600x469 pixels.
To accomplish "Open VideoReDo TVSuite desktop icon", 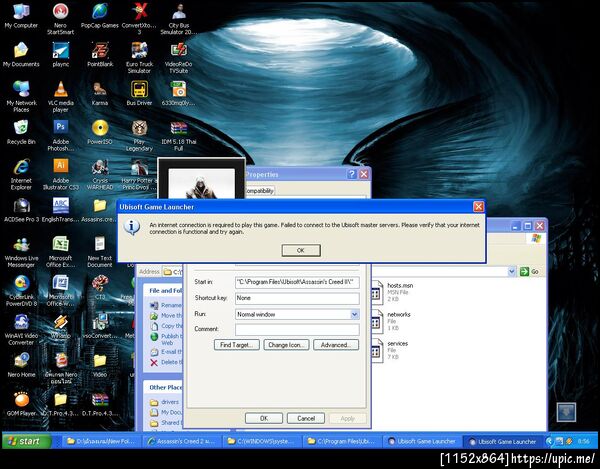I will [x=179, y=57].
